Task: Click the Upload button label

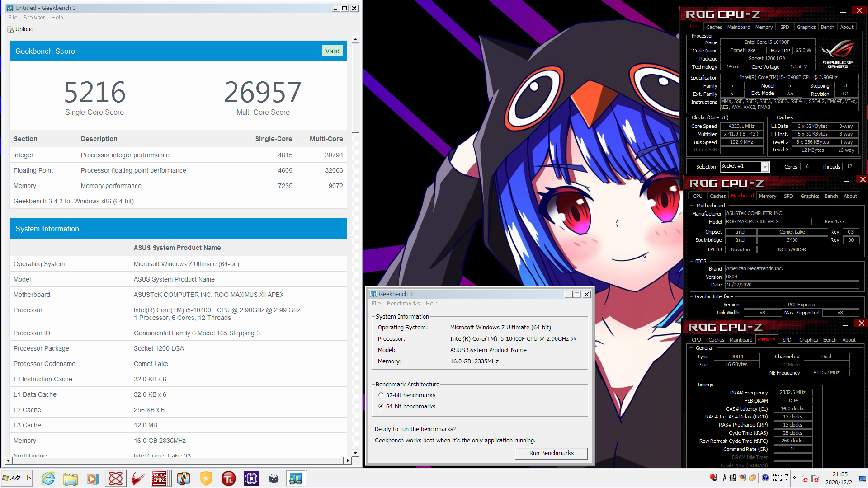Action: coord(24,29)
